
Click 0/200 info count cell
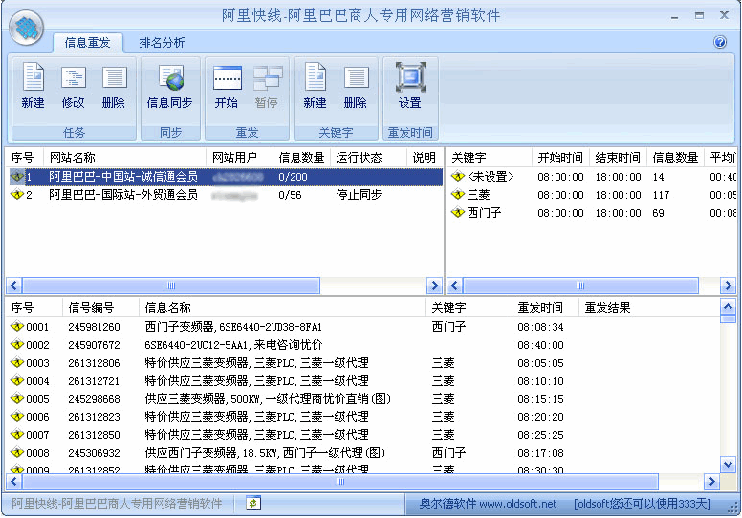(x=293, y=176)
